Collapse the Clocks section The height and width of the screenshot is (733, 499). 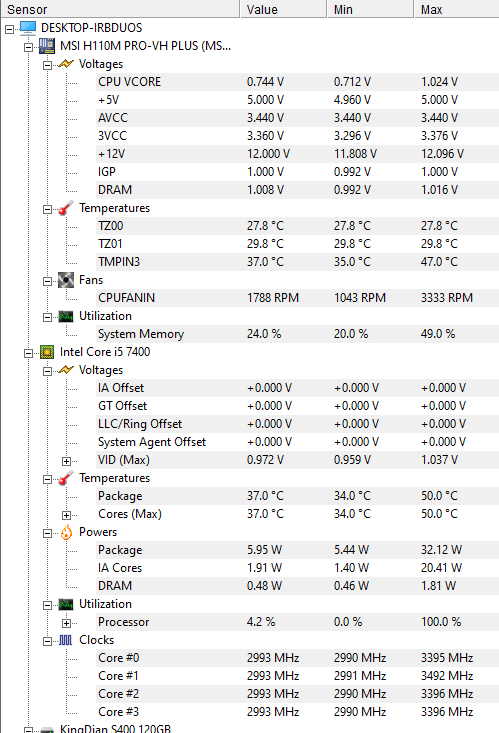[x=47, y=641]
